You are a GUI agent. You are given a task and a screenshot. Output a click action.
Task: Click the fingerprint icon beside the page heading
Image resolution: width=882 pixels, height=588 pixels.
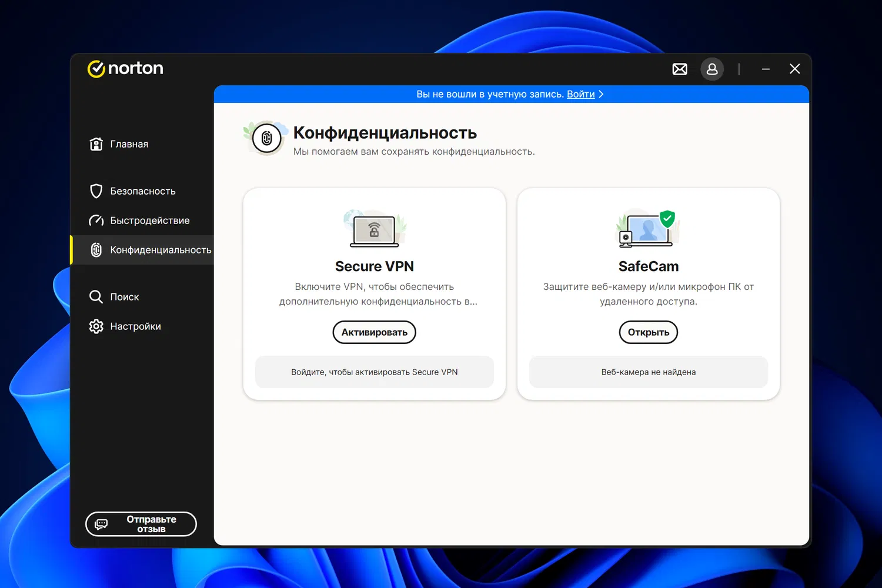click(x=266, y=138)
